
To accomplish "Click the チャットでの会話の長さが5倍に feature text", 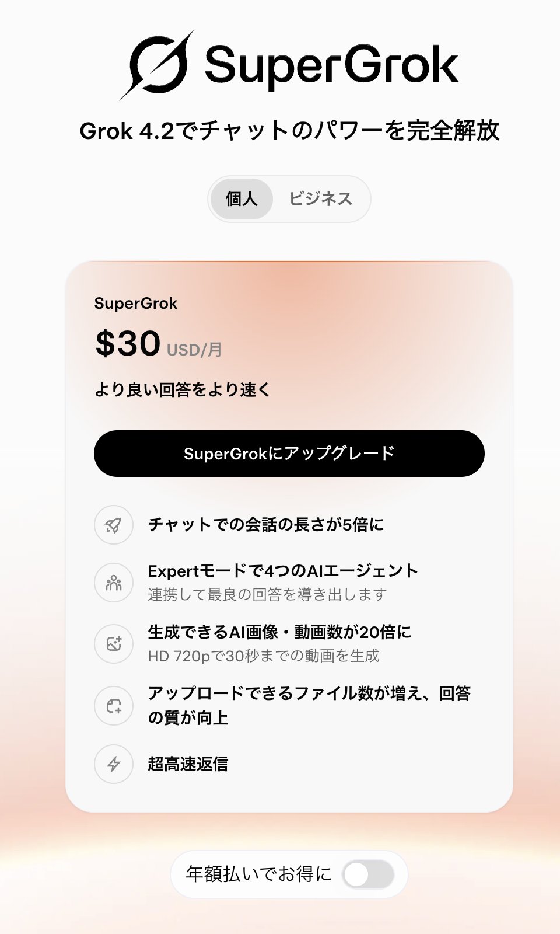I will [x=266, y=525].
